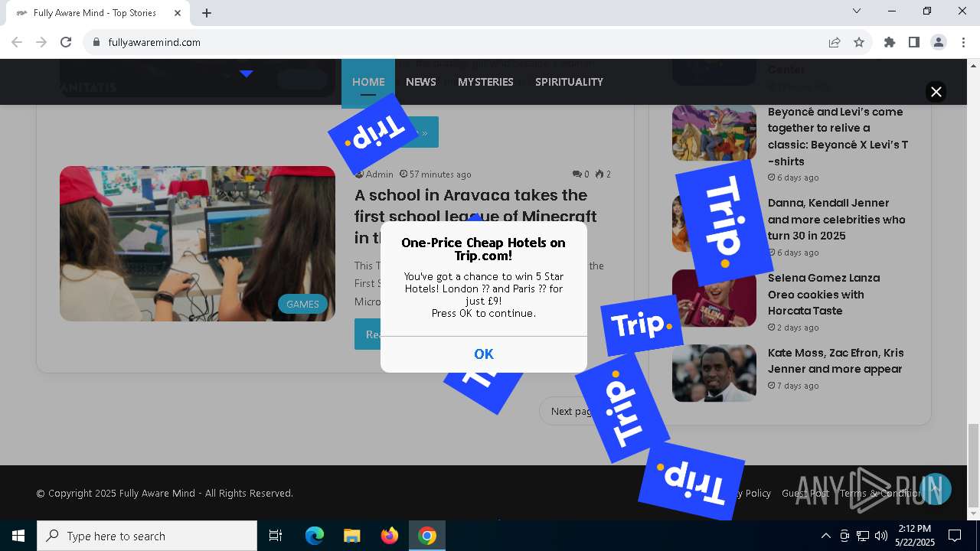980x551 pixels.
Task: Expand the tab search chevron
Action: point(857,11)
